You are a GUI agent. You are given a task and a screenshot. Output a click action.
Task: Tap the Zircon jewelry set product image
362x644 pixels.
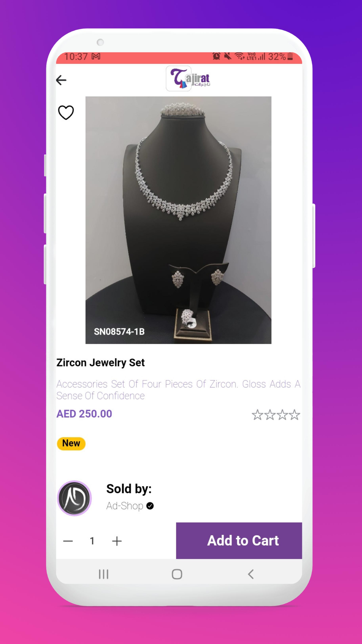[x=178, y=220]
